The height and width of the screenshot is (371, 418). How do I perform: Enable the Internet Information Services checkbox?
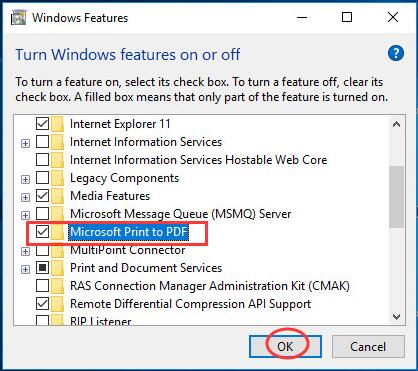pyautogui.click(x=42, y=142)
